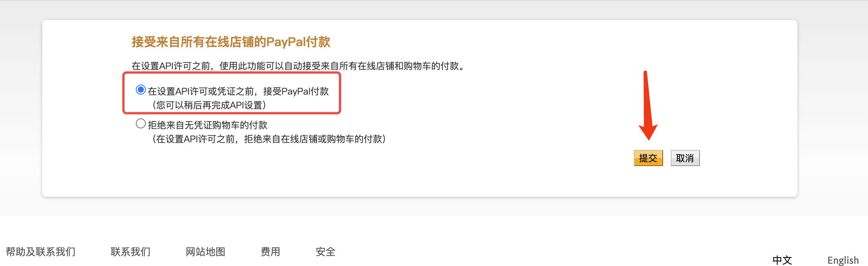The image size is (868, 266).
Task: Click the 接受来自所有在线店铺的PayPal付款 heading
Action: click(231, 42)
